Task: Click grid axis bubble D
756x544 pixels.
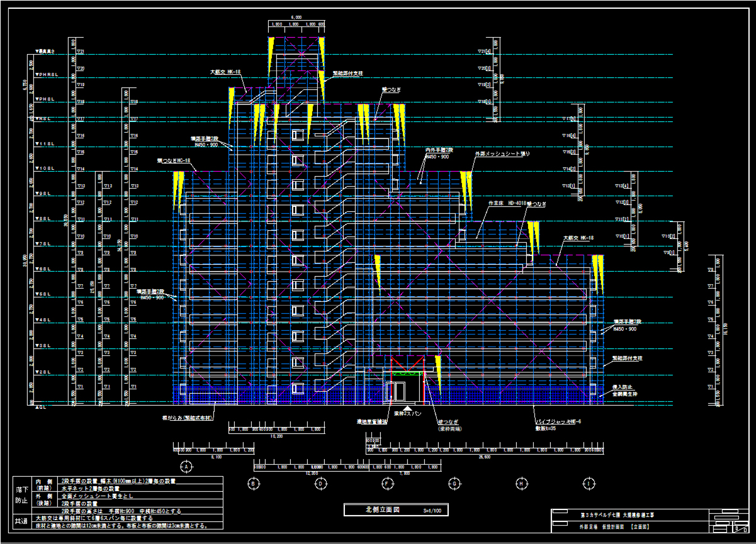Action: (x=320, y=483)
